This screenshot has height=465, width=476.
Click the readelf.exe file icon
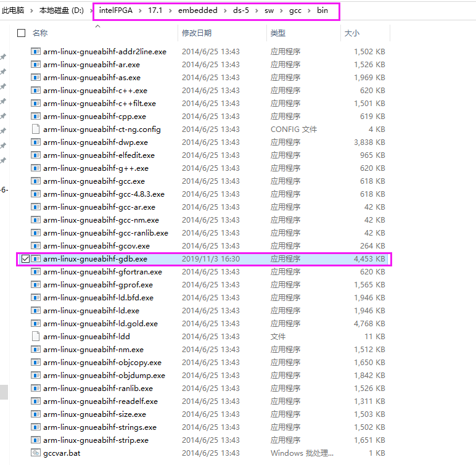[x=36, y=401]
